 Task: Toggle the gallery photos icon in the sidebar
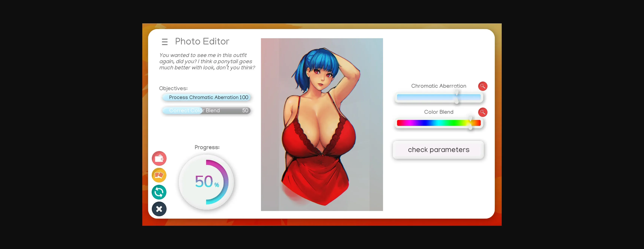159,175
